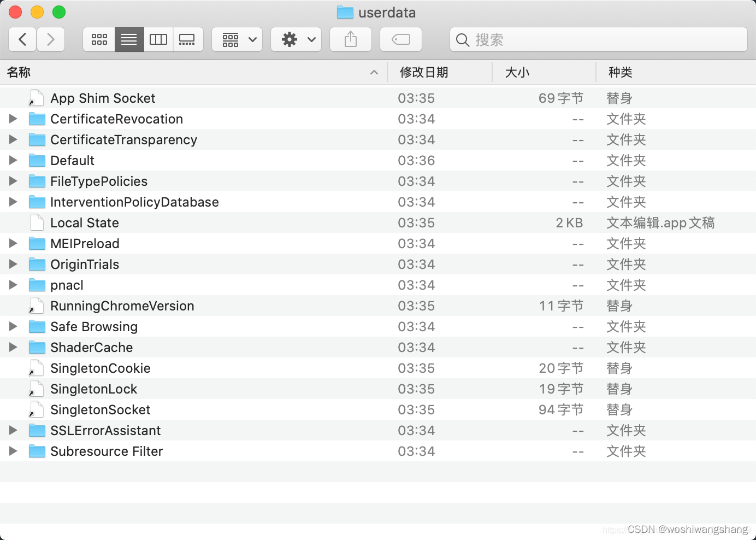
Task: Switch to gallery view
Action: pyautogui.click(x=187, y=39)
